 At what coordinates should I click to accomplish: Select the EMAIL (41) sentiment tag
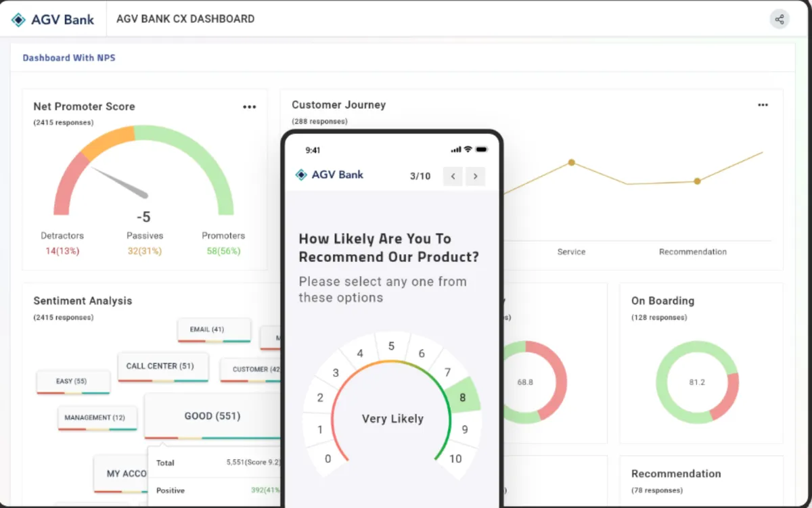(x=207, y=329)
